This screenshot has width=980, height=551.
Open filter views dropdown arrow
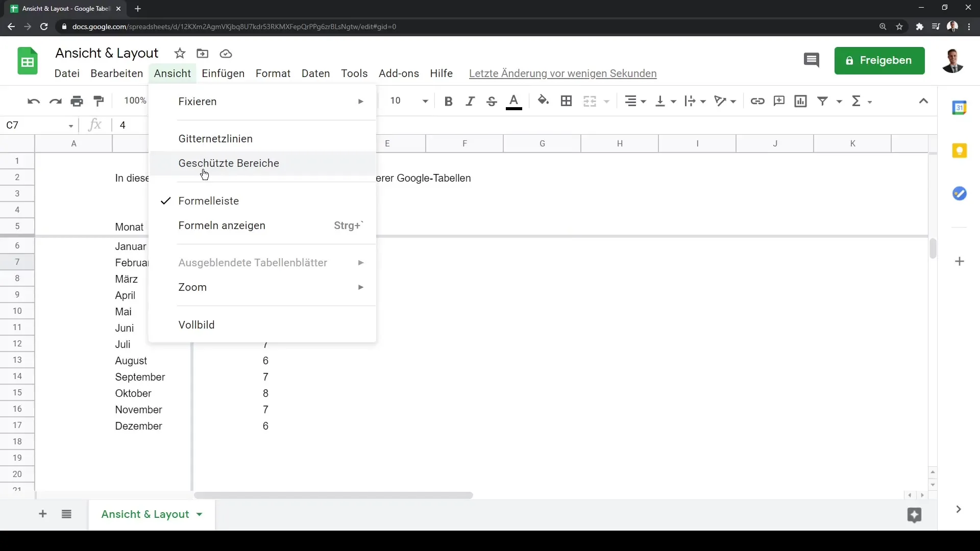[839, 102]
